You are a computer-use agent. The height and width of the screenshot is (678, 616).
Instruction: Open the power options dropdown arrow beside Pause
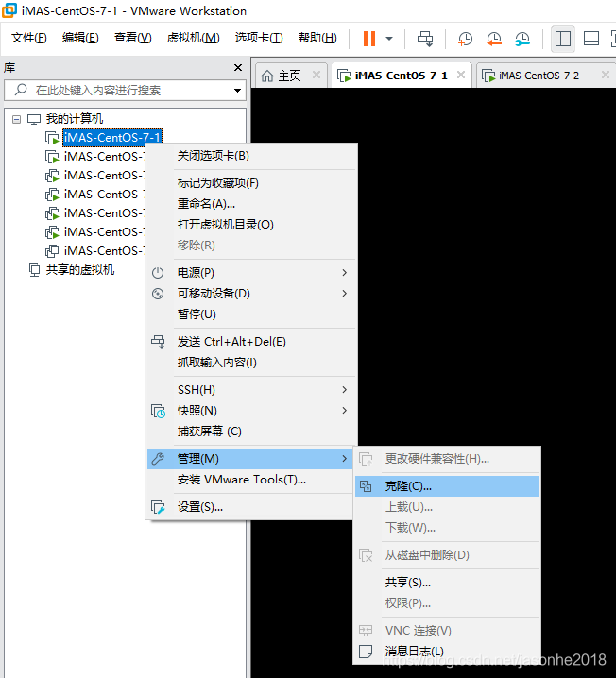pyautogui.click(x=389, y=39)
